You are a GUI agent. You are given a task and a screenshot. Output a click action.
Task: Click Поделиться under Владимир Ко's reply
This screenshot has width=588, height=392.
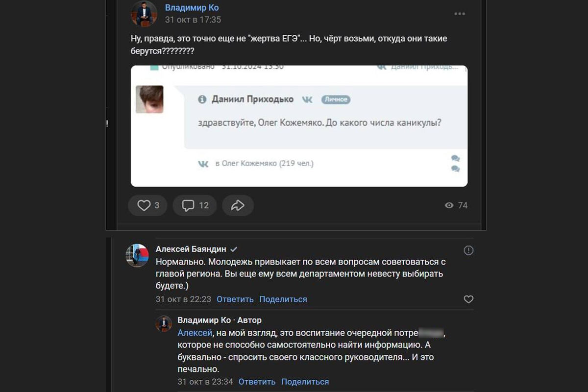click(305, 382)
